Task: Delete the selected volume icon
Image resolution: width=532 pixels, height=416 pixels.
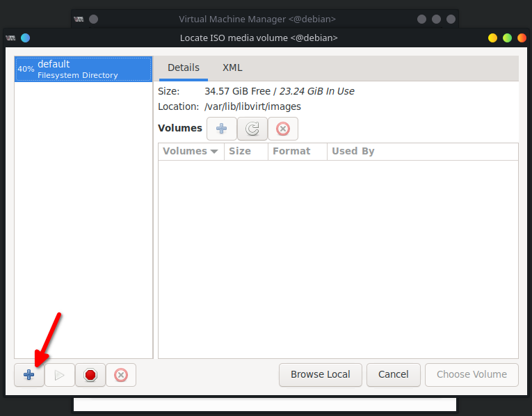Action: tap(283, 129)
